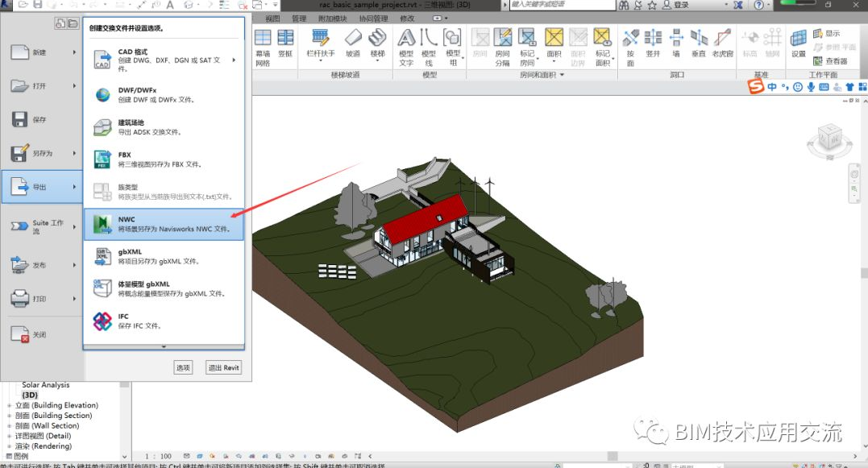Viewport: 868px width, 468px height.
Task: Click the 选项 (Options) button
Action: pyautogui.click(x=184, y=367)
